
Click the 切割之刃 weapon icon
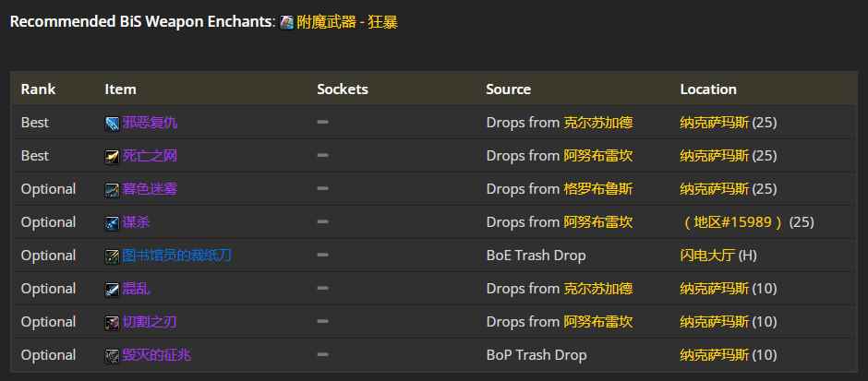[112, 322]
